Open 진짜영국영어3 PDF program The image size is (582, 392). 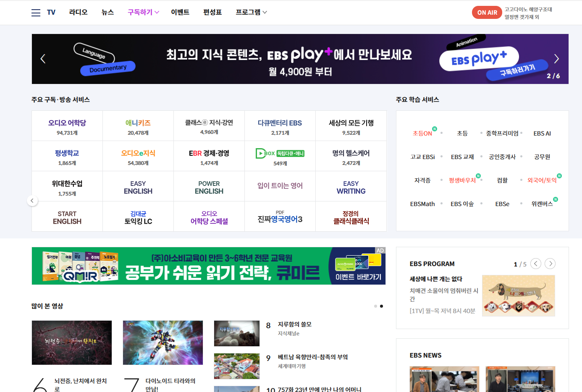280,217
